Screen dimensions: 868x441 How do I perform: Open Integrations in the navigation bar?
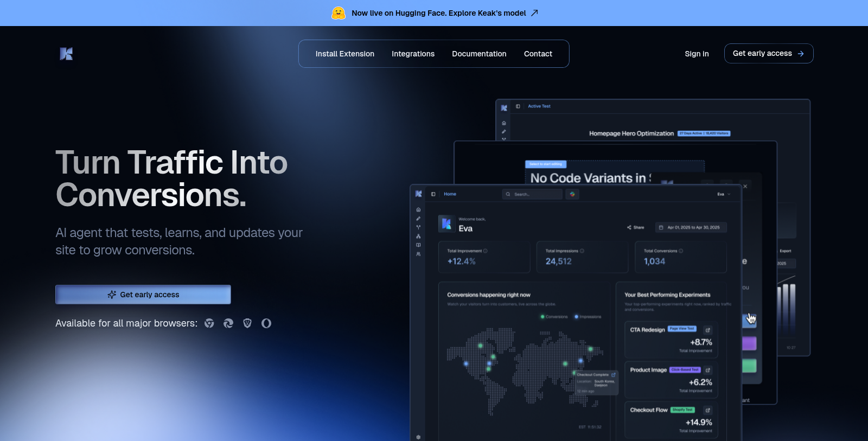coord(413,54)
